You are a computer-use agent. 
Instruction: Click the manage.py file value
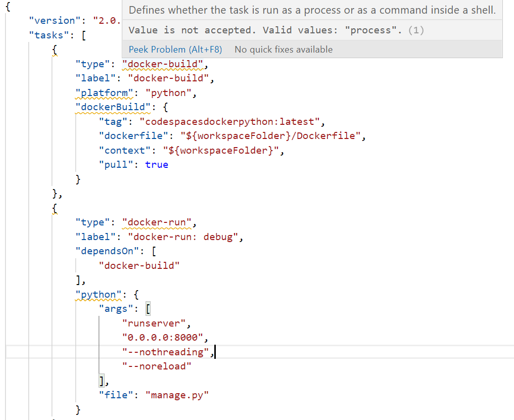tap(176, 395)
